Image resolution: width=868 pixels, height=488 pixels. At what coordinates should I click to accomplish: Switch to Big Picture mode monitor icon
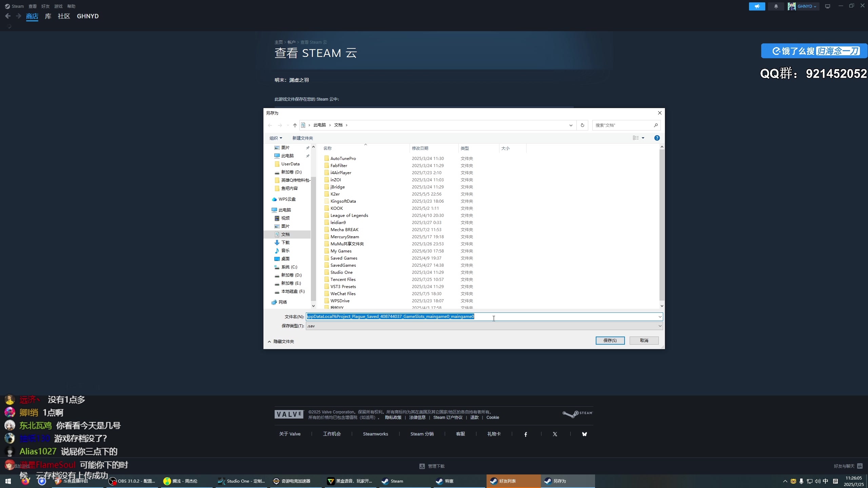tap(828, 6)
